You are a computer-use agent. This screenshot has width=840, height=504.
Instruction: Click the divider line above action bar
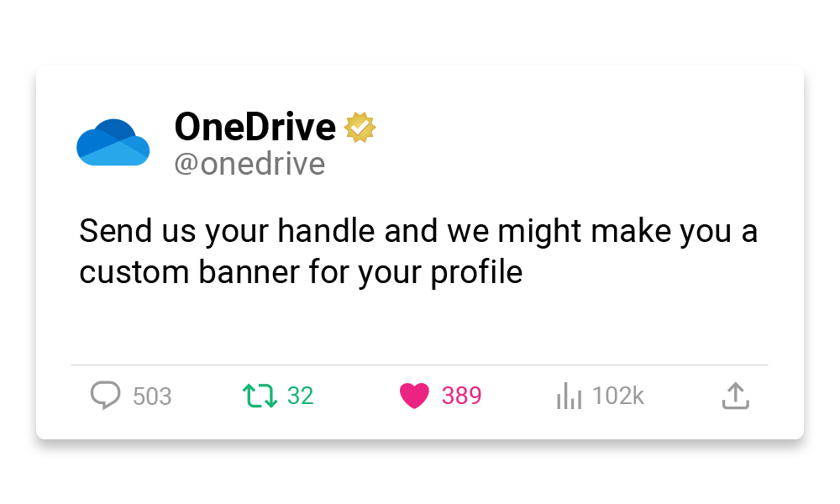(x=420, y=365)
